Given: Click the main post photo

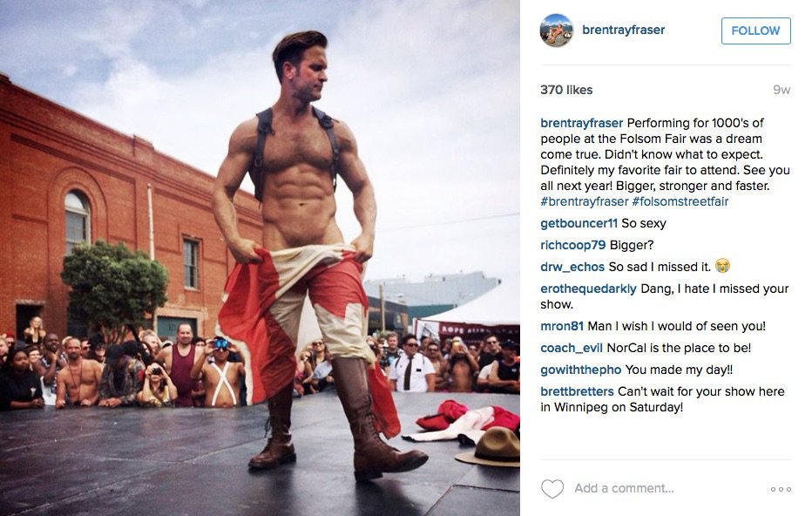Looking at the screenshot, I should 260,258.
